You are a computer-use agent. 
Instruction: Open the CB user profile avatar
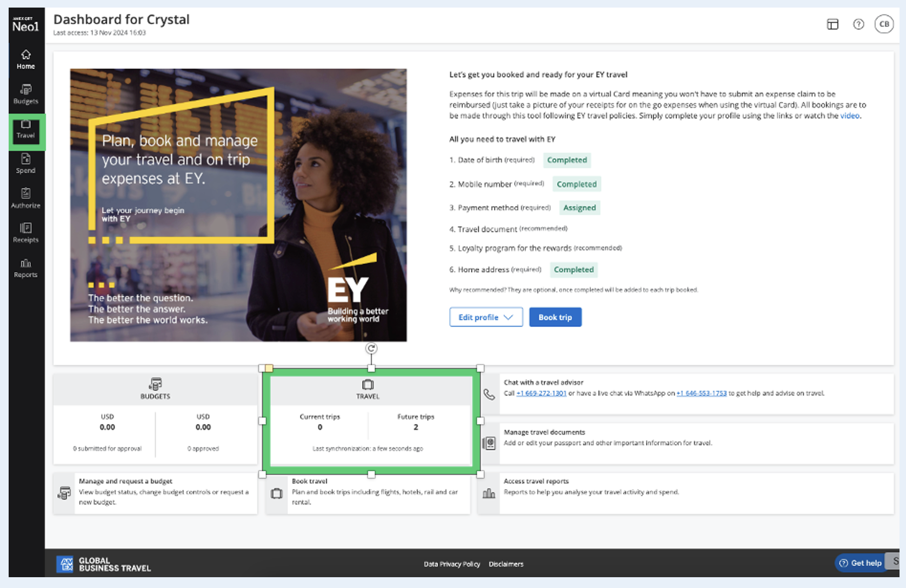point(884,24)
